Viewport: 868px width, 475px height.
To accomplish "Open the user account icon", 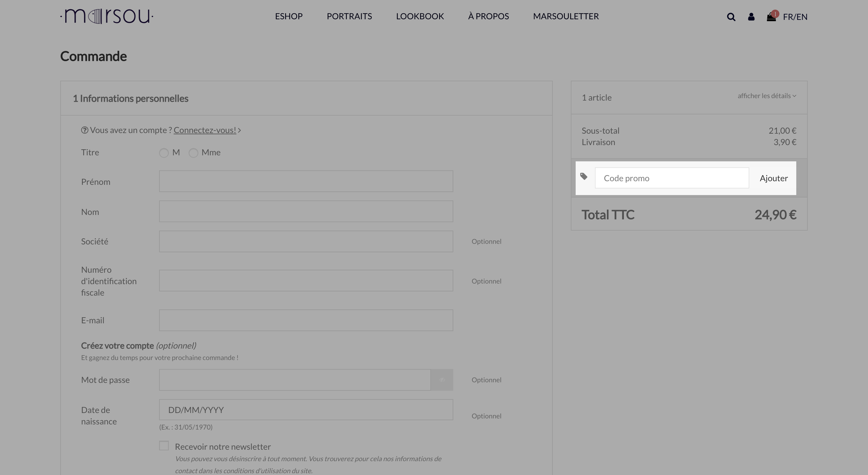I will (x=751, y=17).
